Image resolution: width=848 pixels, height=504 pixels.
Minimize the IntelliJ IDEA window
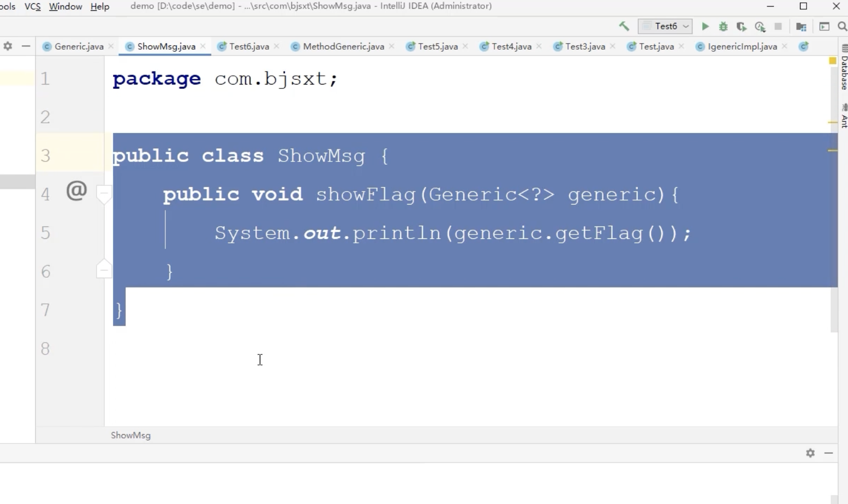click(771, 7)
